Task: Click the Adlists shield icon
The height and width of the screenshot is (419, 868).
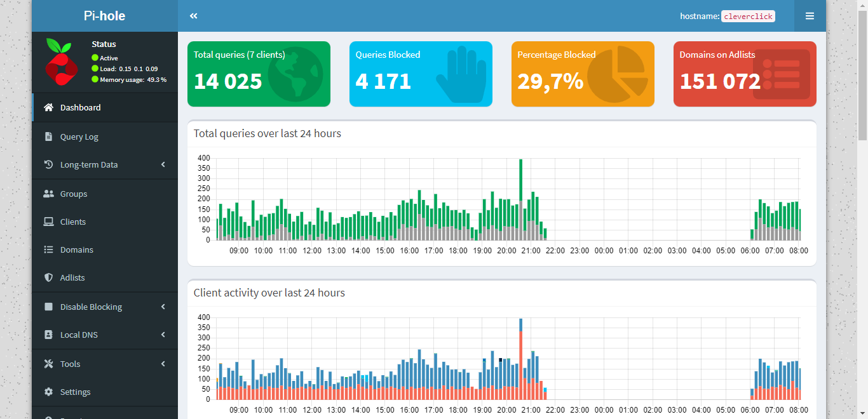Action: point(48,277)
